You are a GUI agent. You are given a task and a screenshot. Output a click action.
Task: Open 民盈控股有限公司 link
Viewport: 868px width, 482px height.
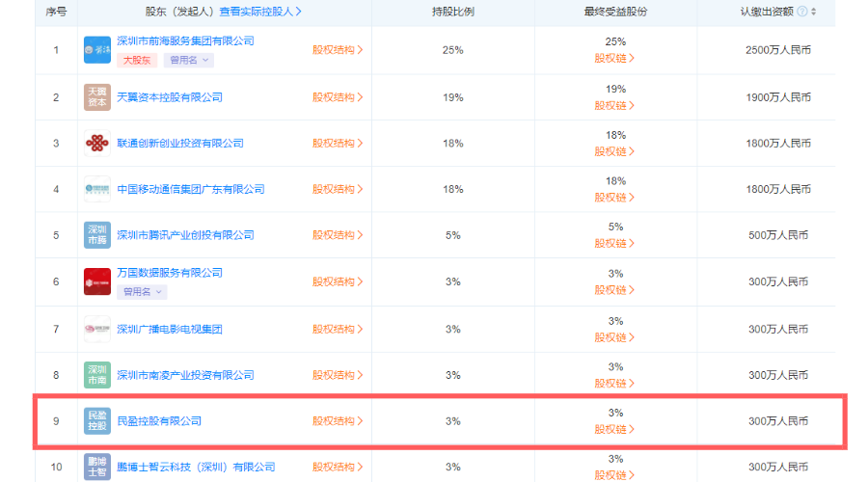(159, 421)
